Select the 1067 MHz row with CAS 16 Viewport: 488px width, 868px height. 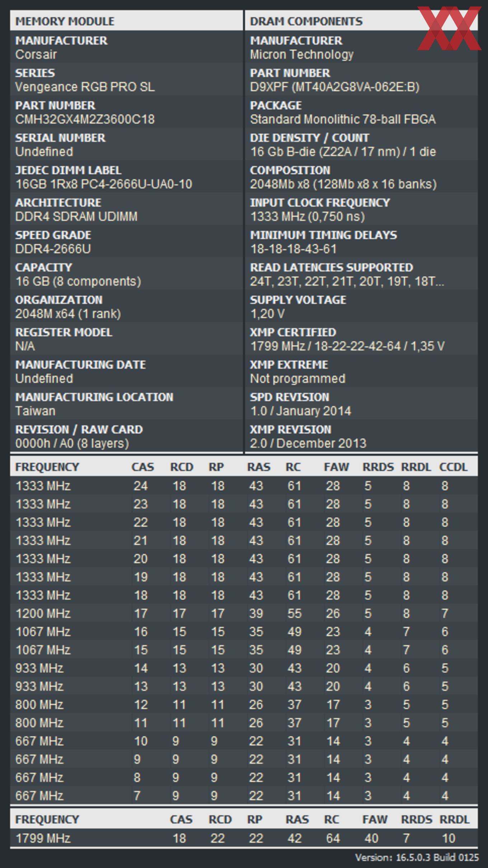click(244, 631)
